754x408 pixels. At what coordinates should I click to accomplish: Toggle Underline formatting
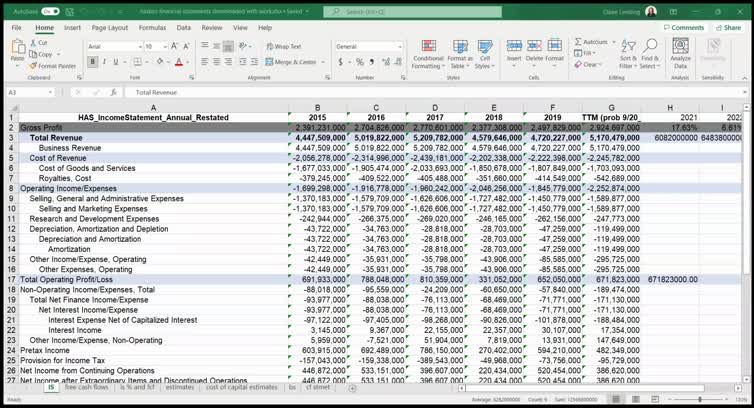(116, 62)
